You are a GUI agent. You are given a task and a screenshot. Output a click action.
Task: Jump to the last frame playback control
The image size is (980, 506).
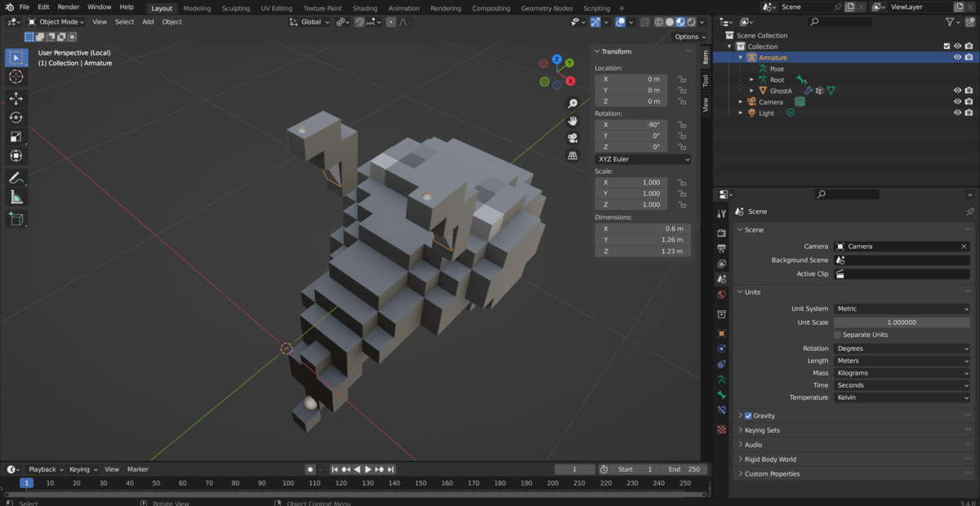tap(390, 469)
